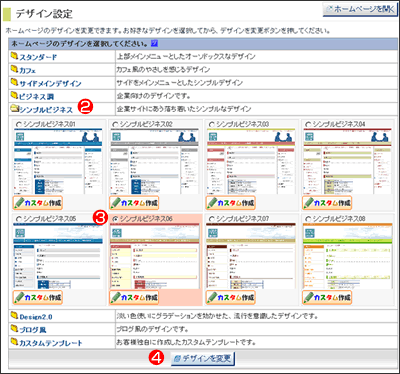This screenshot has width=400, height=374.
Task: Expand the サイドメインデザイン folder
Action: click(x=50, y=83)
